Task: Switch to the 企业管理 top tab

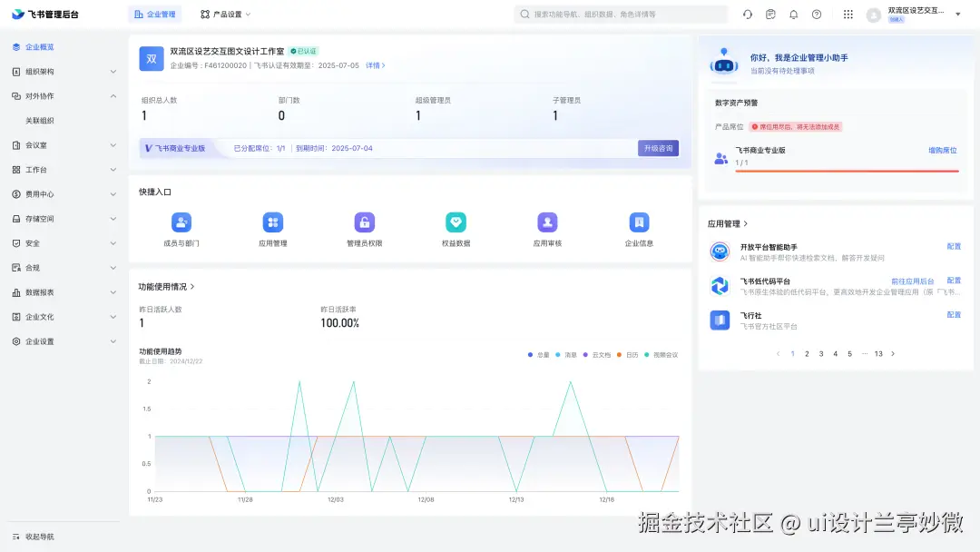Action: coord(155,15)
